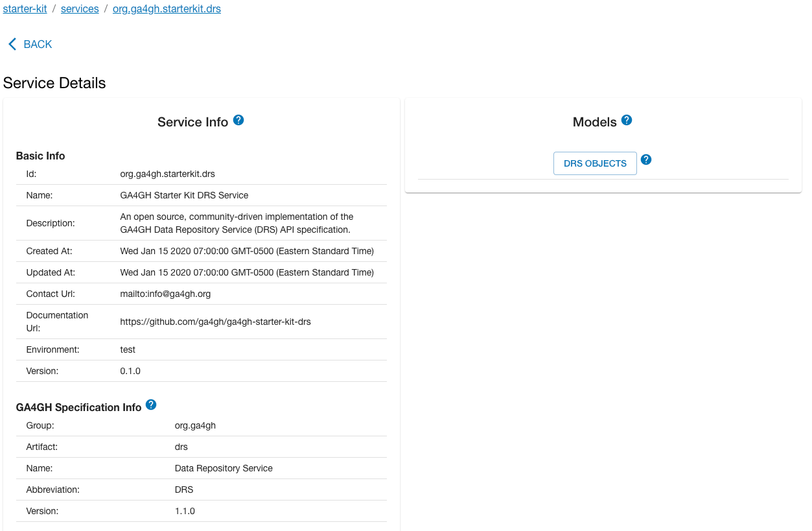Click the BACK button

click(x=38, y=44)
